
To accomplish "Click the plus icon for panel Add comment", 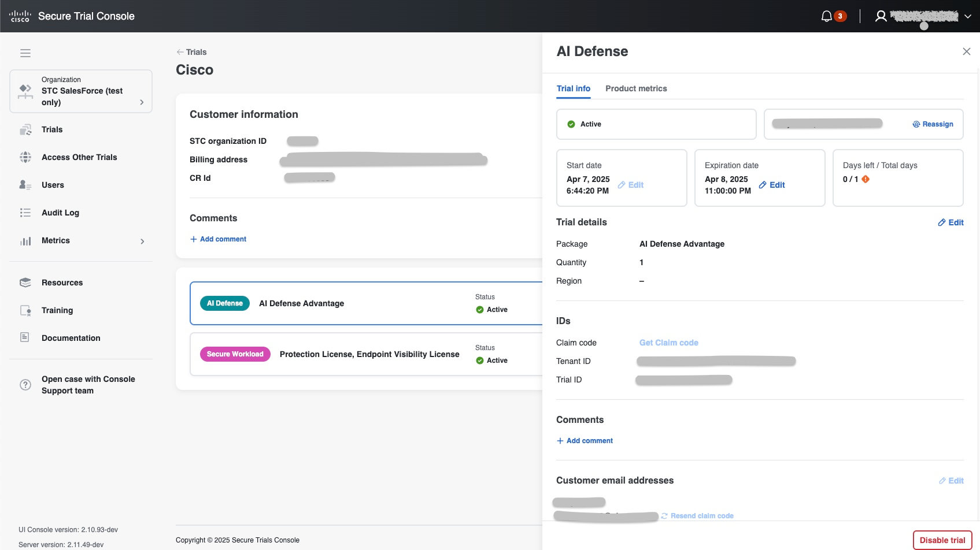I will (560, 441).
